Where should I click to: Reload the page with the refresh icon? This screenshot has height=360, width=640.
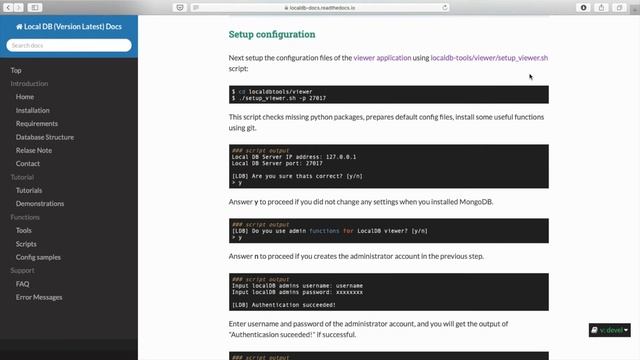pyautogui.click(x=444, y=7)
